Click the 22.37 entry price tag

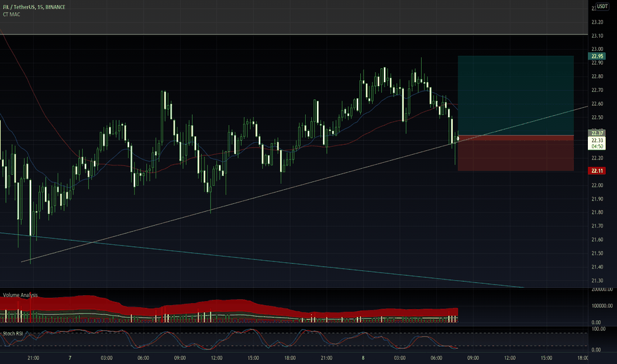596,133
